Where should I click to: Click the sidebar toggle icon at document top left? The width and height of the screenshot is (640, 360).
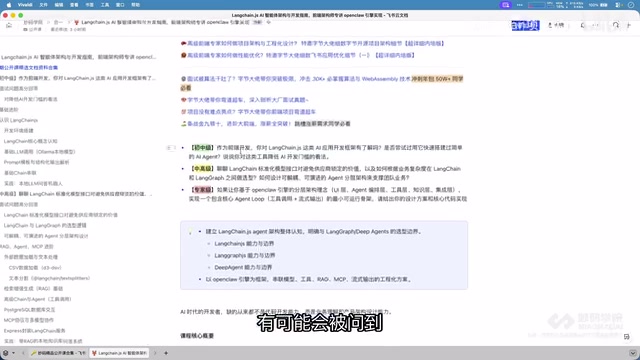point(9,25)
